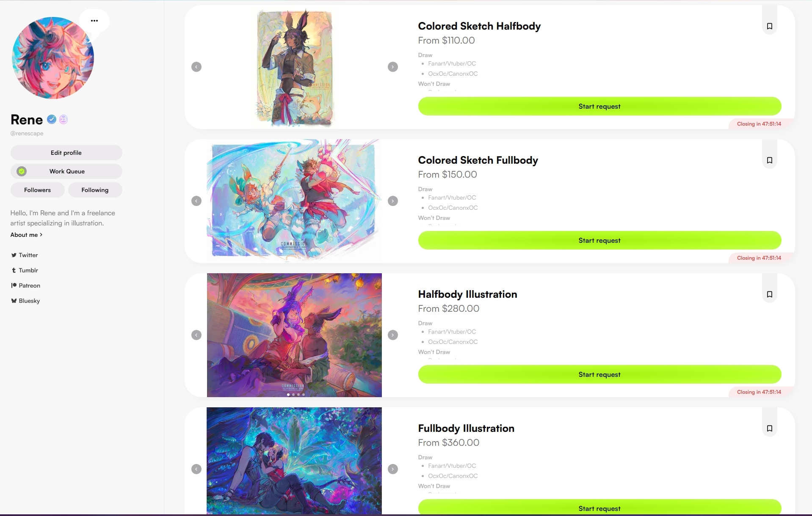
Task: Advance Fullbody Illustration carousel to next image
Action: click(x=393, y=469)
